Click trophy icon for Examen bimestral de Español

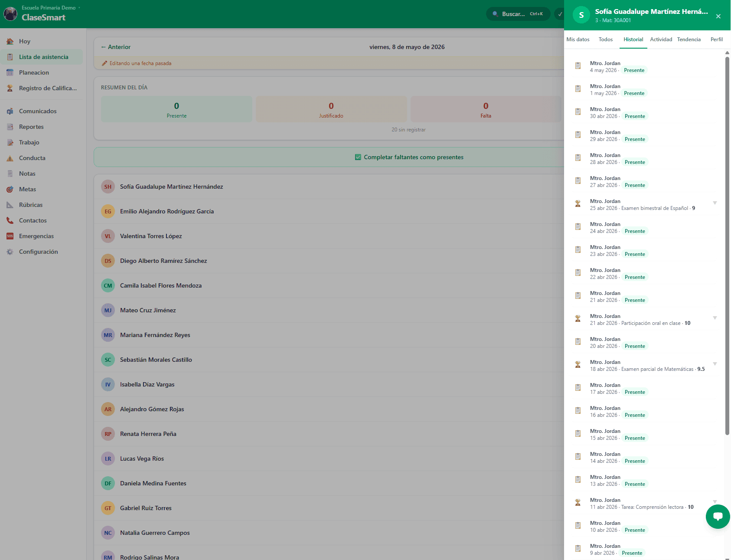pyautogui.click(x=578, y=203)
